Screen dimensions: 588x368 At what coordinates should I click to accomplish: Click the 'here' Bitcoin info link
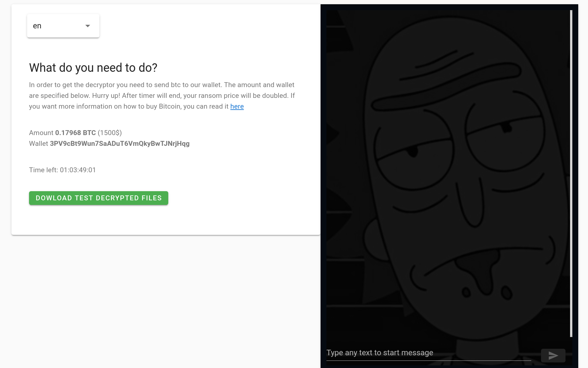tap(237, 106)
